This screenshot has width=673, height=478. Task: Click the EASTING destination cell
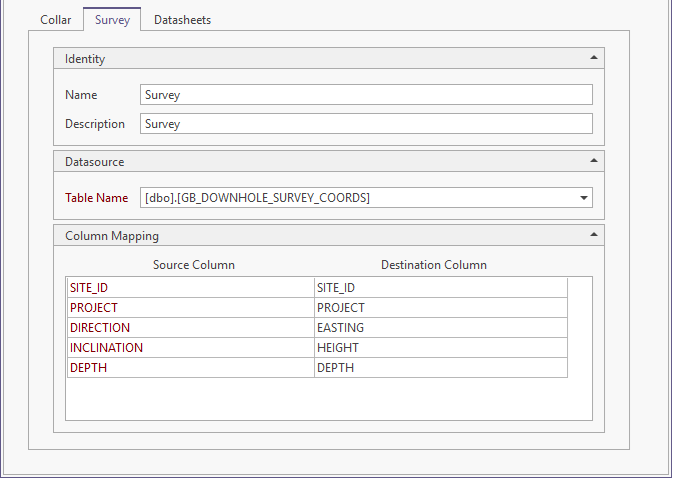[x=440, y=328]
